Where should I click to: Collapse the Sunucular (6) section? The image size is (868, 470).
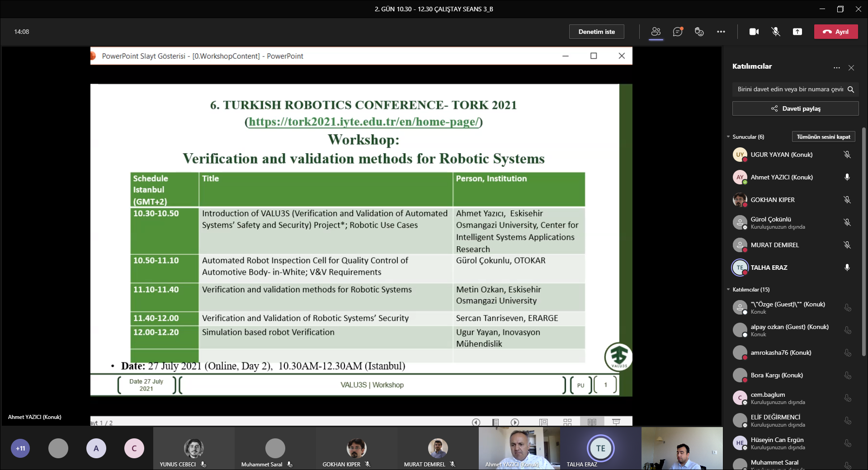pos(728,136)
